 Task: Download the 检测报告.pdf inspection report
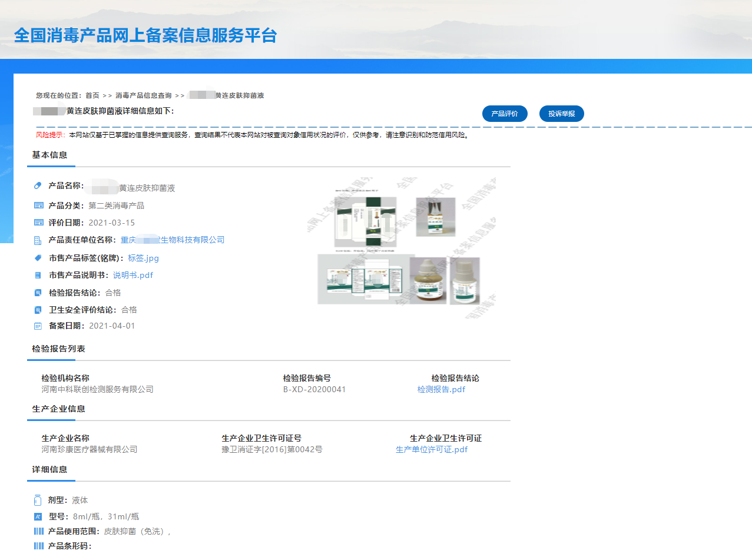point(441,389)
